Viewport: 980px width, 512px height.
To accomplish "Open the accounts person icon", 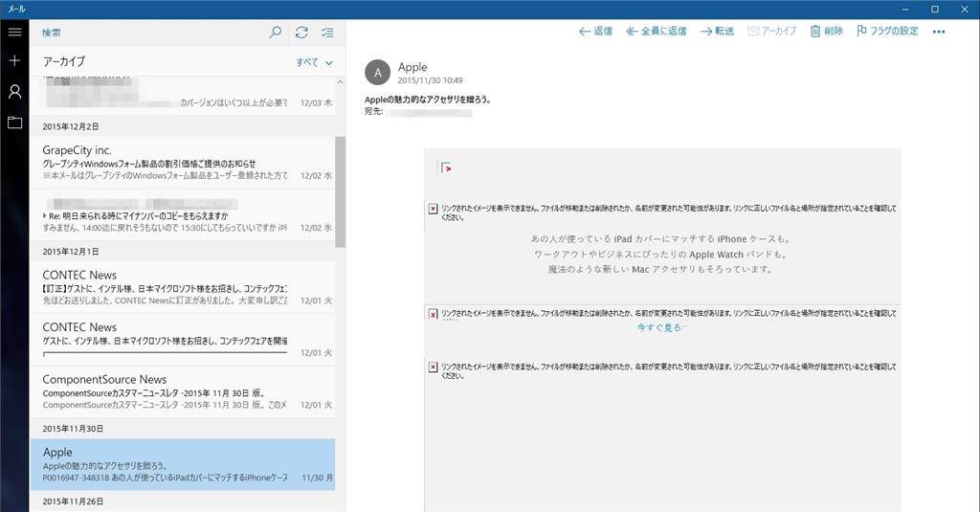I will (14, 92).
